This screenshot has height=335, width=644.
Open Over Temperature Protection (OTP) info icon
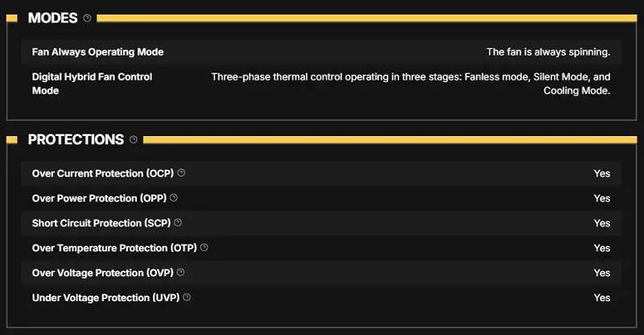click(204, 248)
